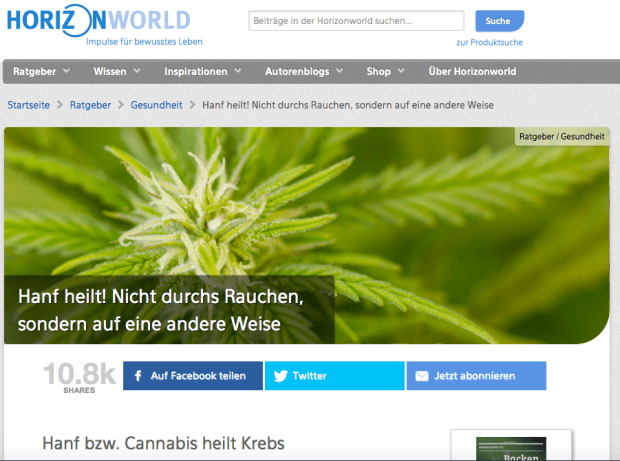This screenshot has width=620, height=461.
Task: Expand the Wissen menu chevron
Action: click(137, 72)
